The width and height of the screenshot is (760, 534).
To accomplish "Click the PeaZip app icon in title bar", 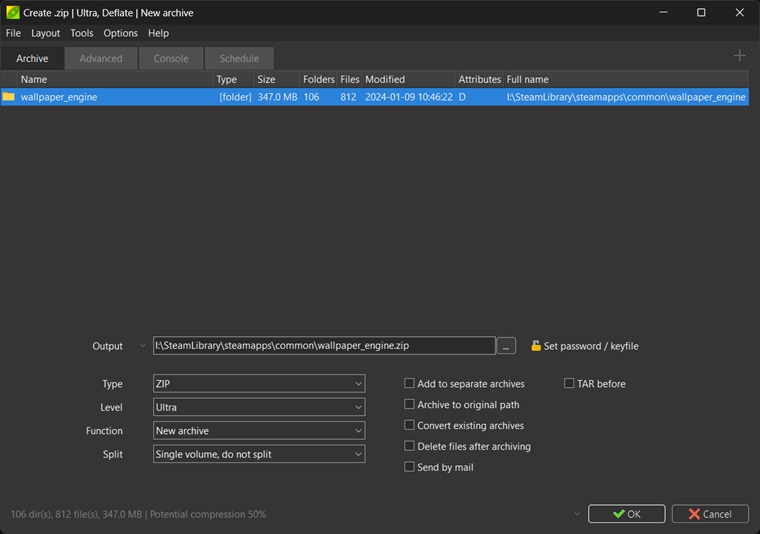I will click(13, 13).
